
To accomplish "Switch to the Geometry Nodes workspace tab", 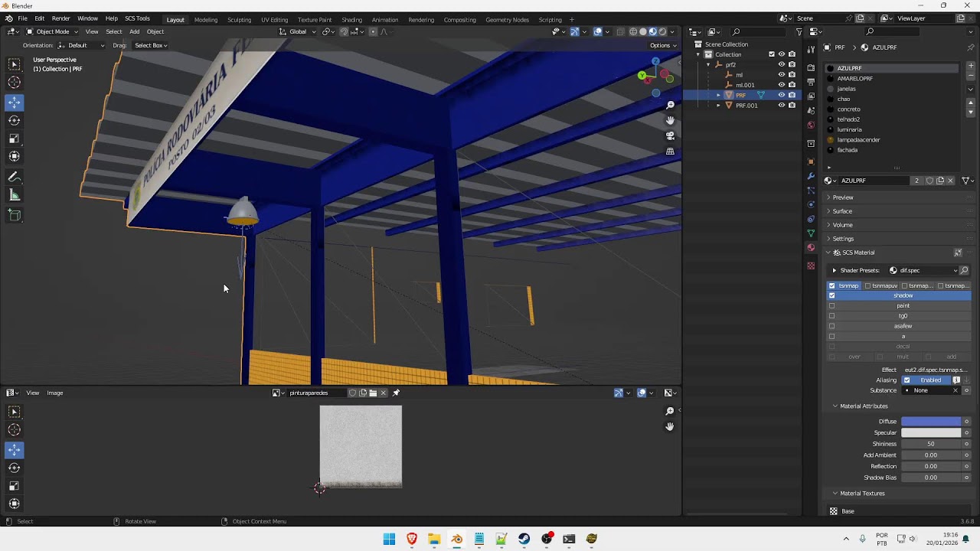I will pyautogui.click(x=507, y=19).
